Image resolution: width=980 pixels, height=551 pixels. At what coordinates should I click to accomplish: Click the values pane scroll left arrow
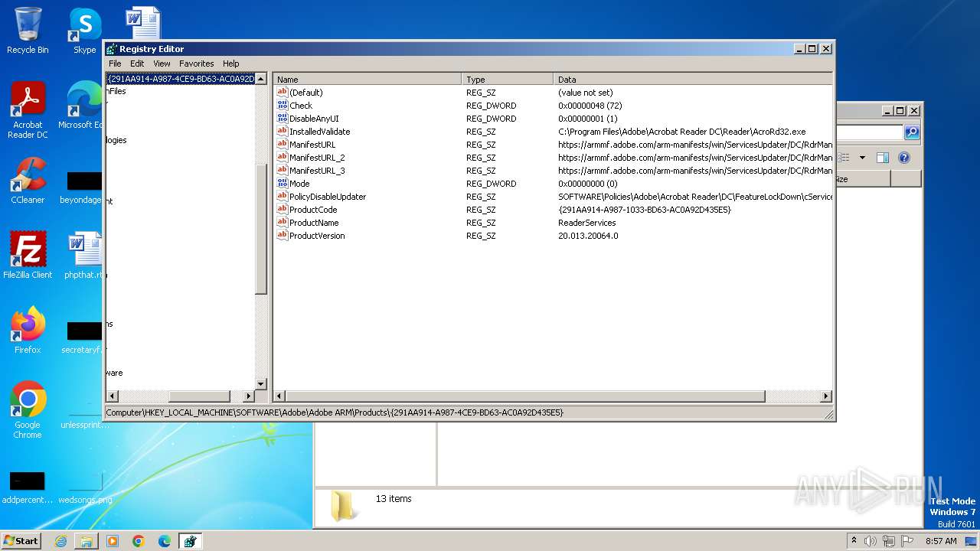coord(279,396)
